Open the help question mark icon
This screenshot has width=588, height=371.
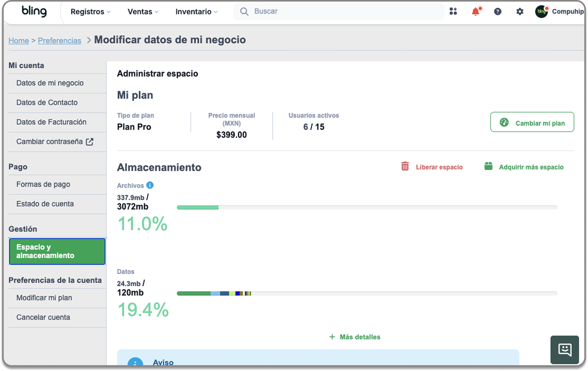497,11
